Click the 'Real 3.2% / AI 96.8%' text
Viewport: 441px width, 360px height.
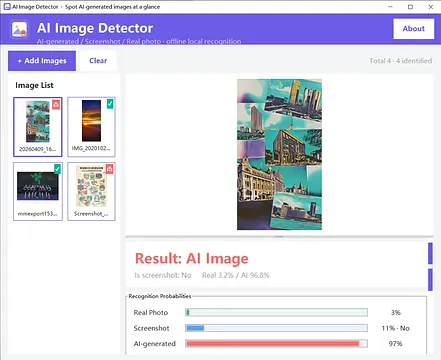point(236,275)
